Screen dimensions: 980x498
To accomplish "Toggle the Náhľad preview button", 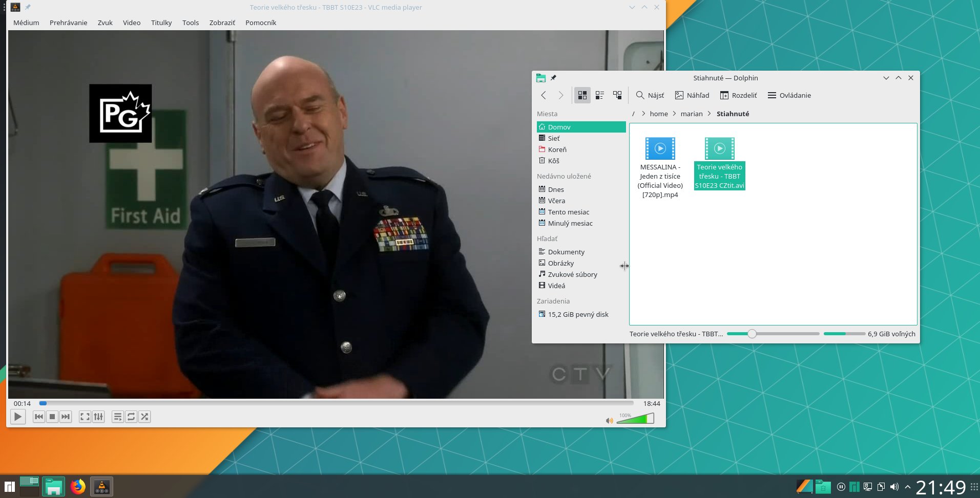I will tap(692, 95).
